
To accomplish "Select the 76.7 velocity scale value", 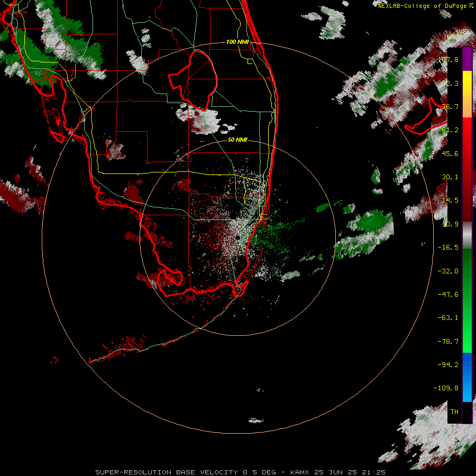I will 450,106.
